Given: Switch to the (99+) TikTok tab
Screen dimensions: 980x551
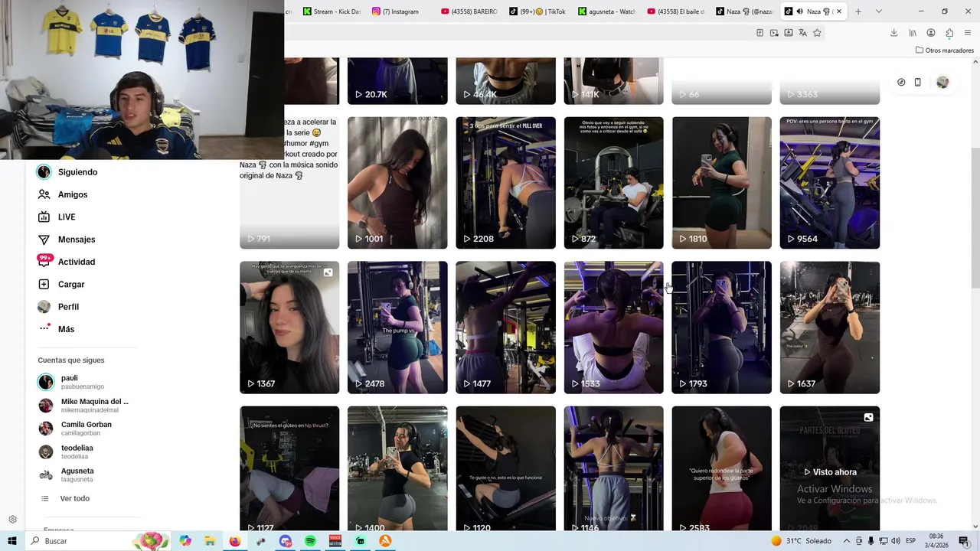Looking at the screenshot, I should pos(537,11).
